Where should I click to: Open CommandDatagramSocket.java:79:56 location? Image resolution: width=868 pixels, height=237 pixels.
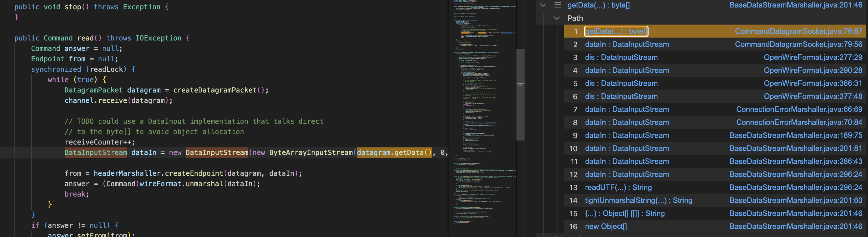pos(799,45)
